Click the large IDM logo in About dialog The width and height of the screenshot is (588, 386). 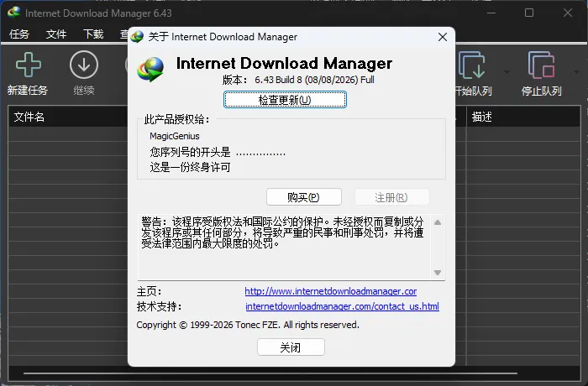pyautogui.click(x=150, y=70)
